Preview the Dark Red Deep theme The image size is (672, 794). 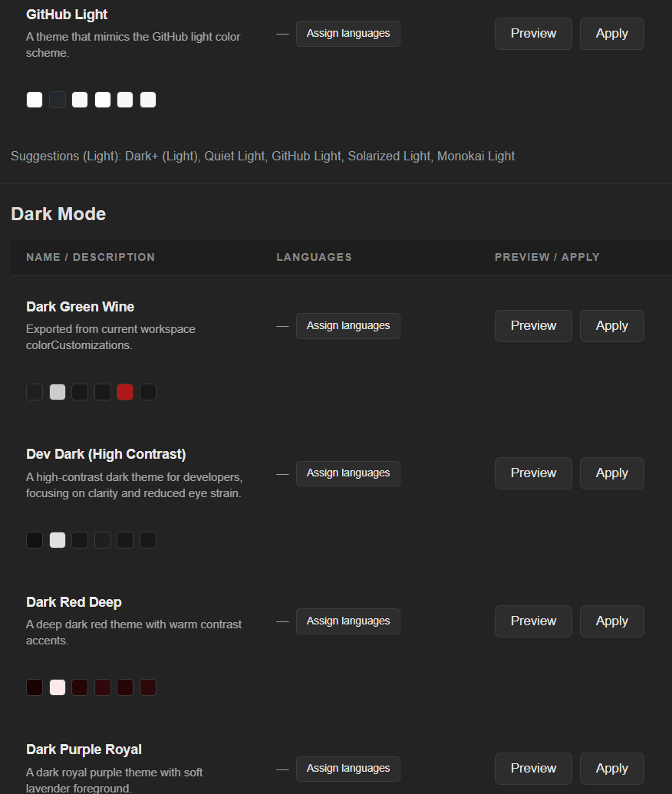[x=532, y=621]
